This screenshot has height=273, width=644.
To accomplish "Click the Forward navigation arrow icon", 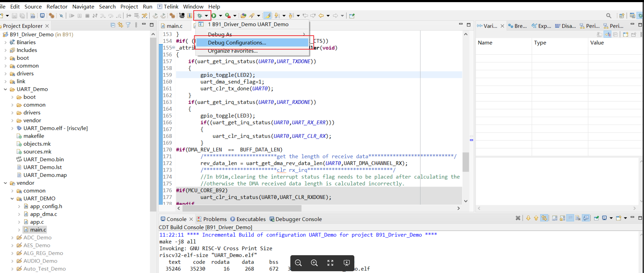I will (x=335, y=16).
